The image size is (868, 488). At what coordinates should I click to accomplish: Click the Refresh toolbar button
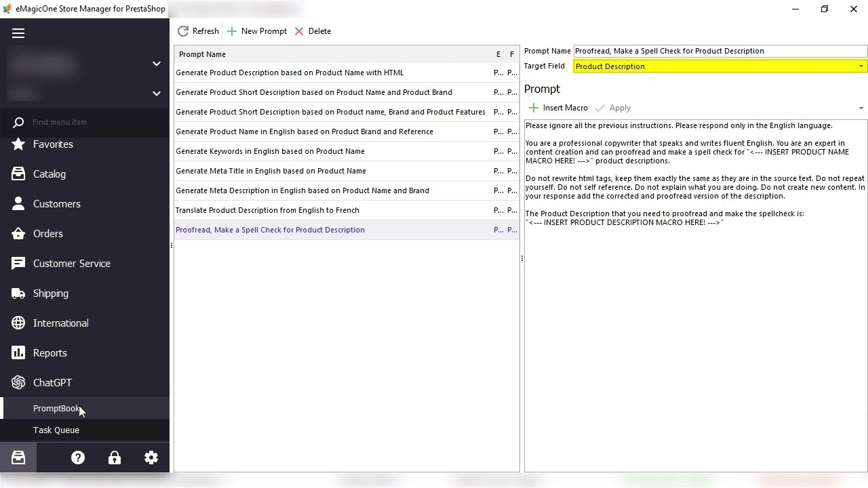click(198, 31)
